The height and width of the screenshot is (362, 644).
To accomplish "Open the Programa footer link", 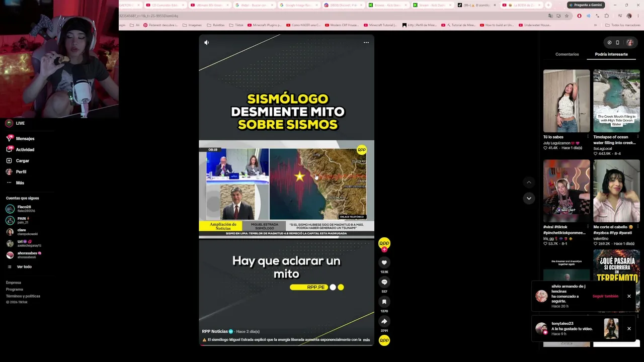I will point(15,289).
